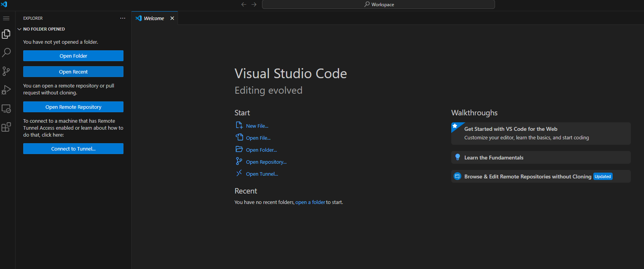The width and height of the screenshot is (644, 269).
Task: Click the Start heading
Action: (242, 113)
